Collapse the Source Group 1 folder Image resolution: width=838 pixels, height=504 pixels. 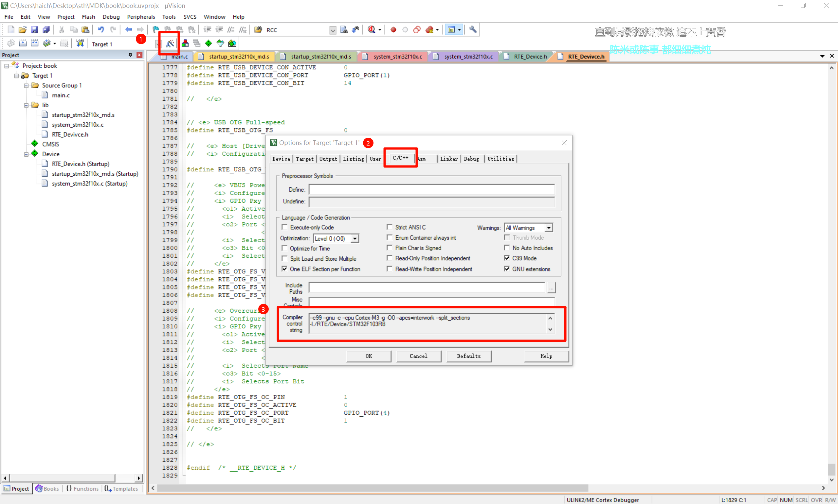pyautogui.click(x=26, y=86)
